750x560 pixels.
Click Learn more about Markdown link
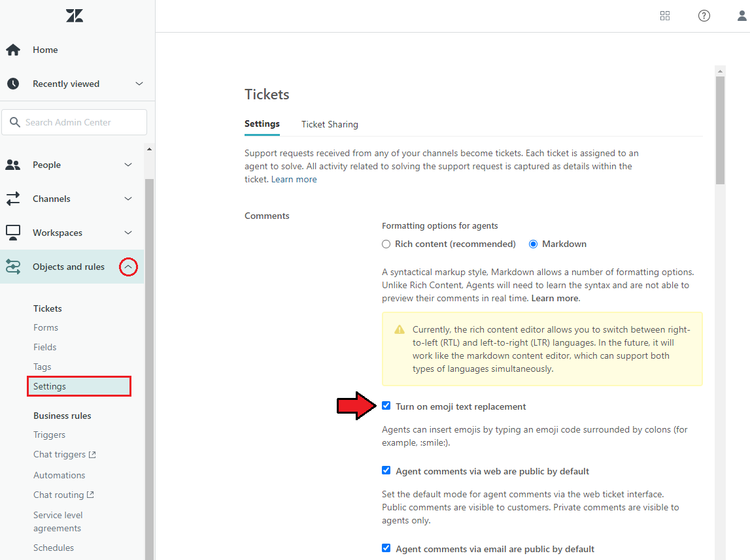click(555, 299)
